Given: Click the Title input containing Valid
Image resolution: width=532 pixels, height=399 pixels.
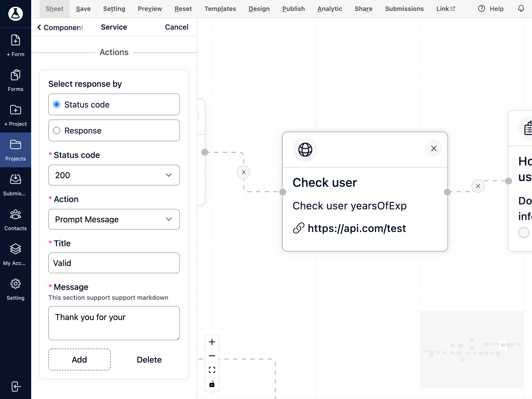Looking at the screenshot, I should pyautogui.click(x=114, y=263).
